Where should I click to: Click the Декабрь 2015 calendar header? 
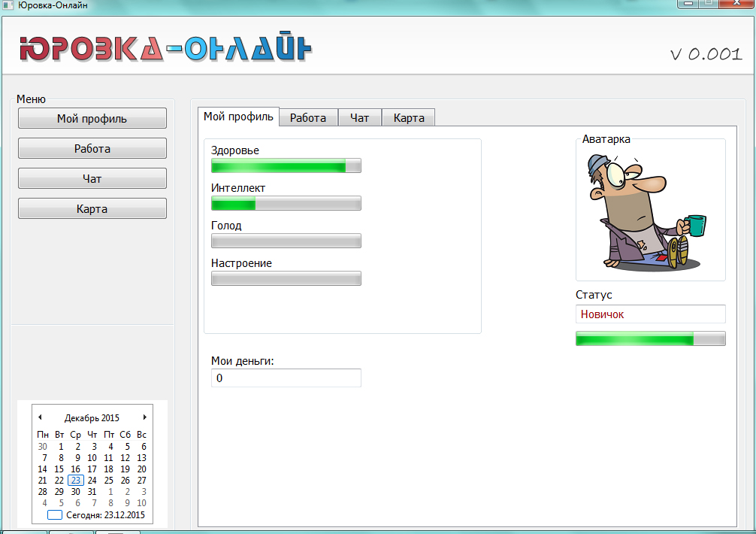point(92,418)
